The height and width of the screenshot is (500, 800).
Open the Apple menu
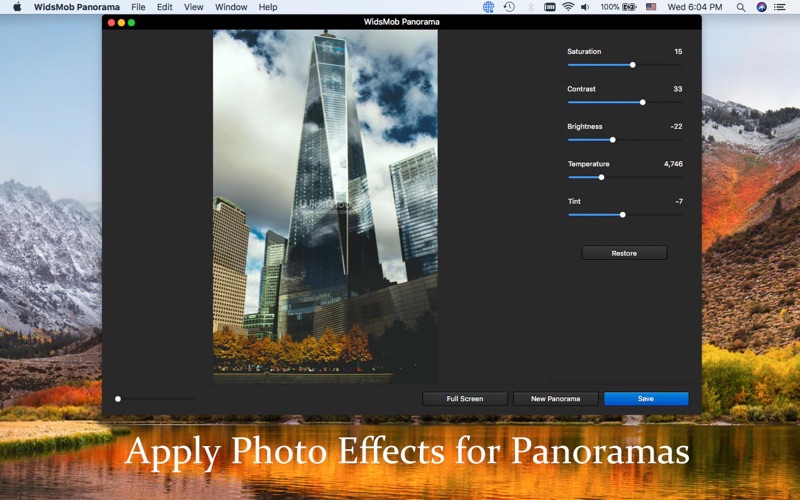point(17,7)
